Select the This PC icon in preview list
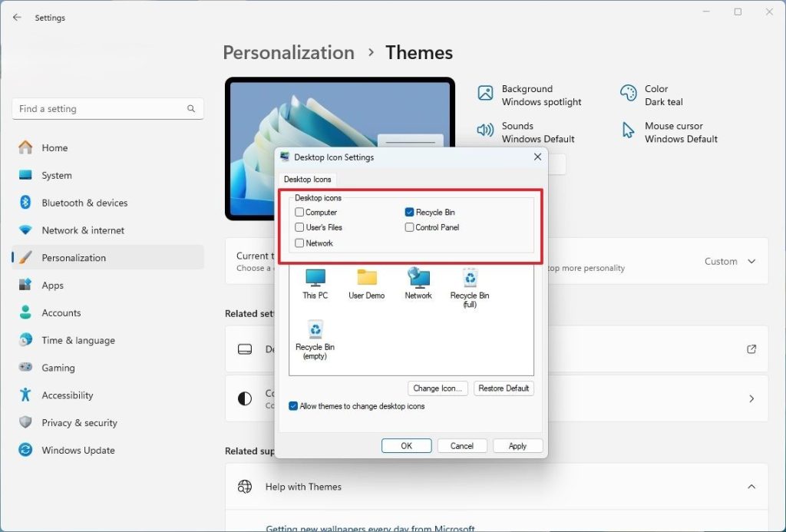786x532 pixels. pyautogui.click(x=315, y=280)
